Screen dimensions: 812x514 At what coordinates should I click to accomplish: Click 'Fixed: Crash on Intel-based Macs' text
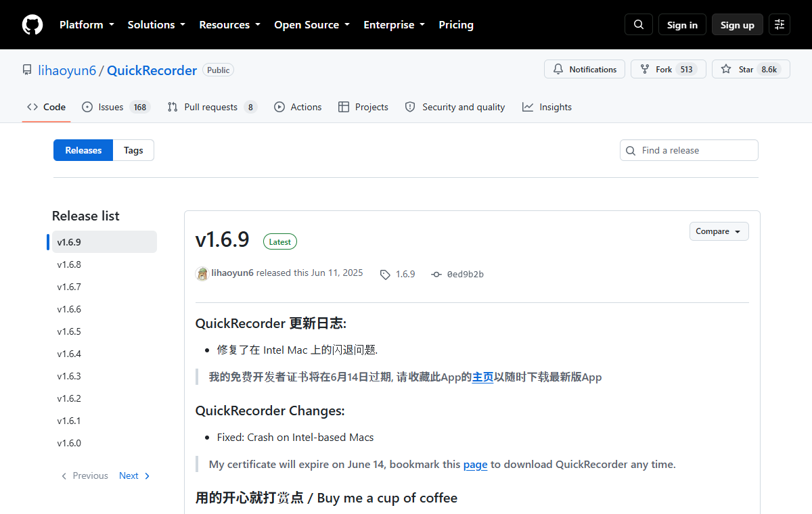pyautogui.click(x=295, y=438)
